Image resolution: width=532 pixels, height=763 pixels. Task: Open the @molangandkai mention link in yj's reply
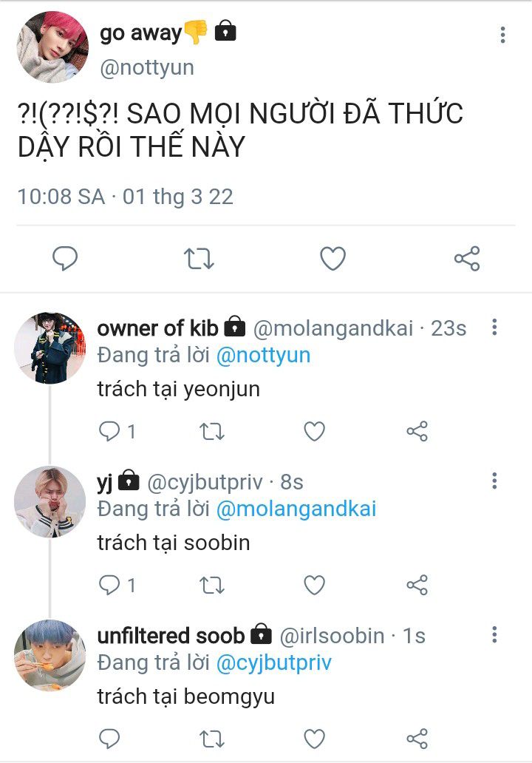pos(296,509)
